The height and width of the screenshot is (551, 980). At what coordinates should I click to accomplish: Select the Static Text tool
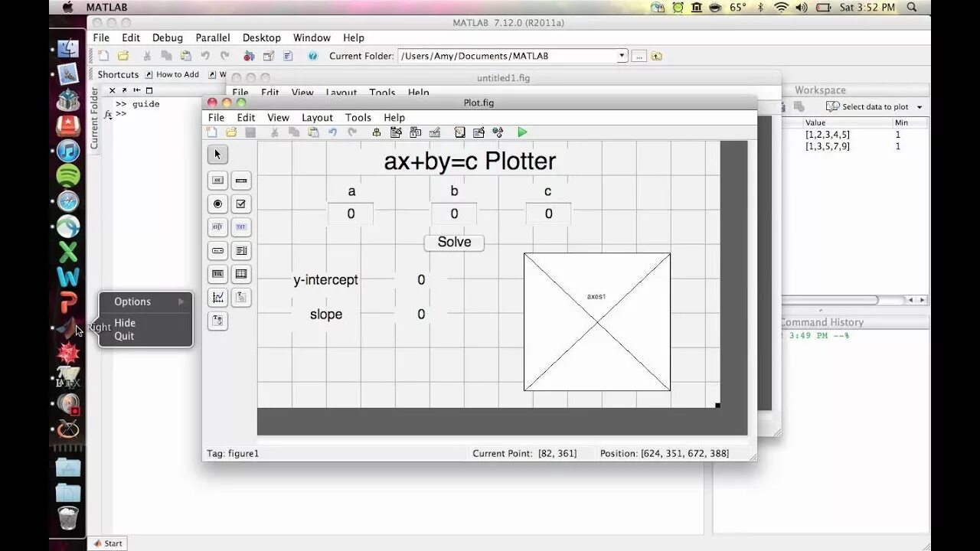point(241,227)
